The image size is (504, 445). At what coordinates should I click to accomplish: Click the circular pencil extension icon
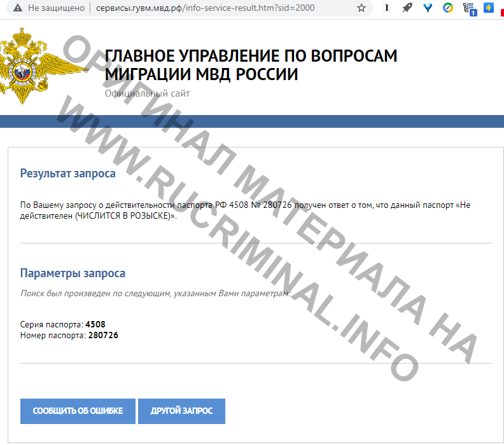pos(448,8)
